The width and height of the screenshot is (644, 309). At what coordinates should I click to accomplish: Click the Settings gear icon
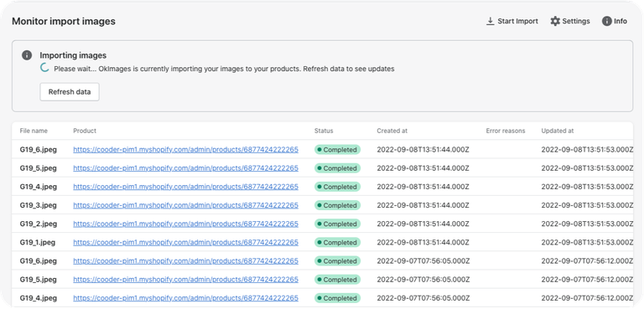tap(555, 21)
